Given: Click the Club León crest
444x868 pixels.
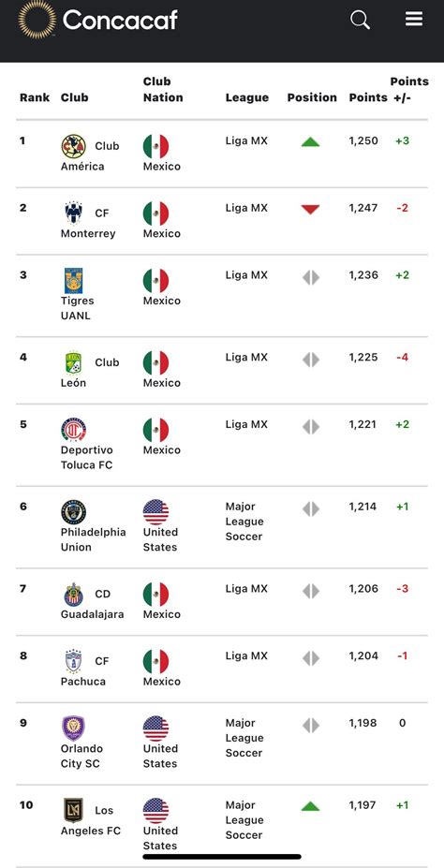Looking at the screenshot, I should click(x=73, y=363).
